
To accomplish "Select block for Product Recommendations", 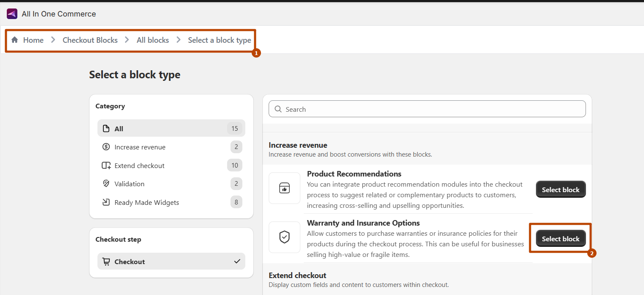I will pos(561,190).
